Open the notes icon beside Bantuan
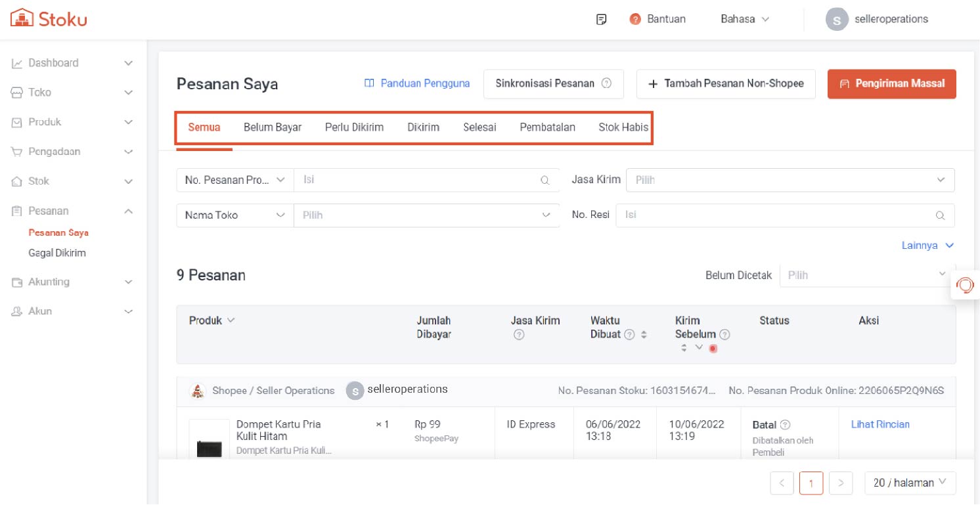980x505 pixels. click(x=601, y=19)
